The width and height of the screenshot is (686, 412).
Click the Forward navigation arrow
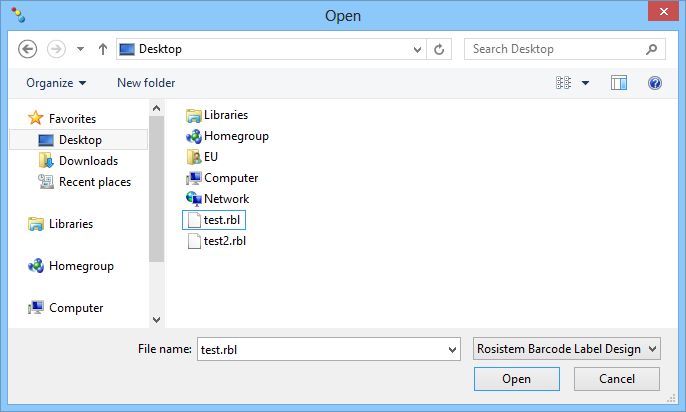(x=56, y=49)
